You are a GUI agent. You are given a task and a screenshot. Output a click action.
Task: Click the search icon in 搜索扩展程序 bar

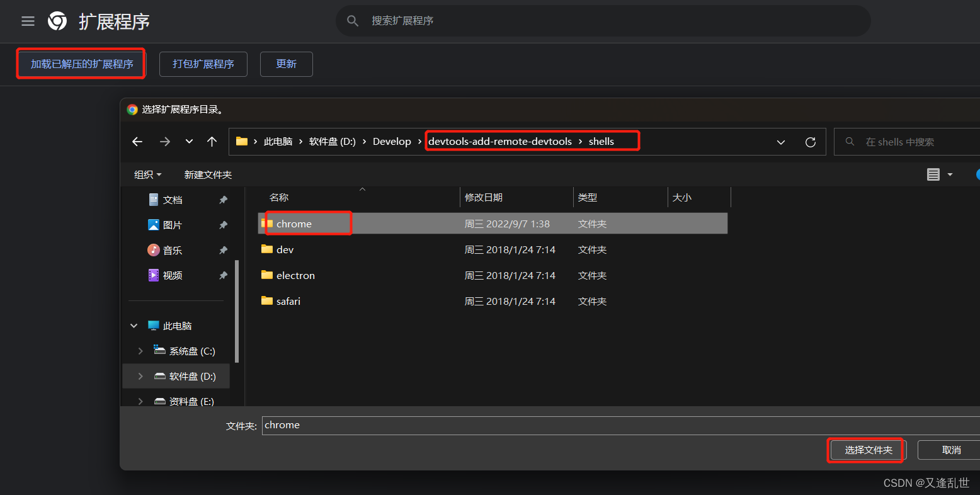pyautogui.click(x=353, y=21)
